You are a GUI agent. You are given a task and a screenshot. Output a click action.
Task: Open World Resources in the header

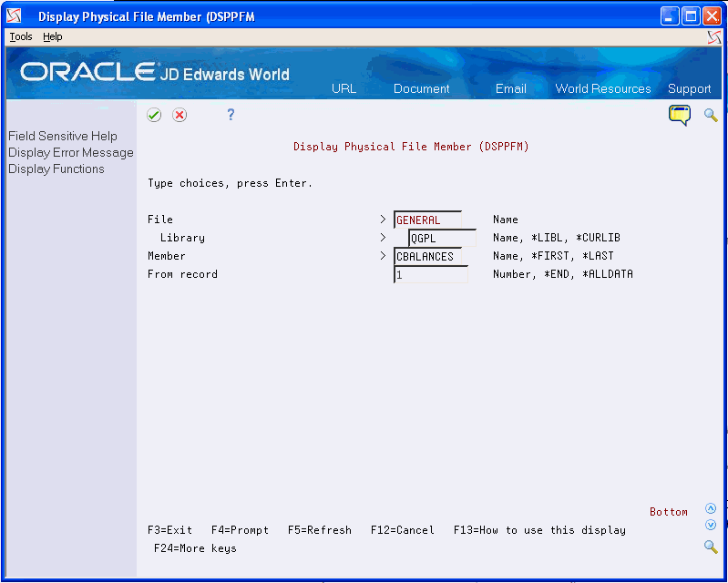603,88
